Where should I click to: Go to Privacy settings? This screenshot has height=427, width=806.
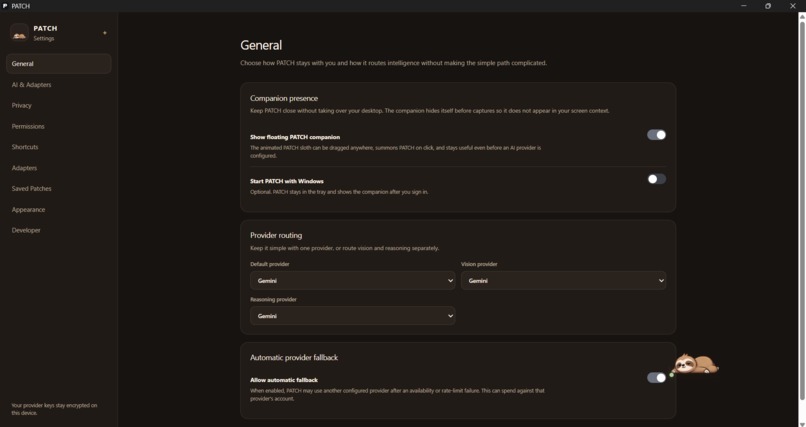click(59, 105)
